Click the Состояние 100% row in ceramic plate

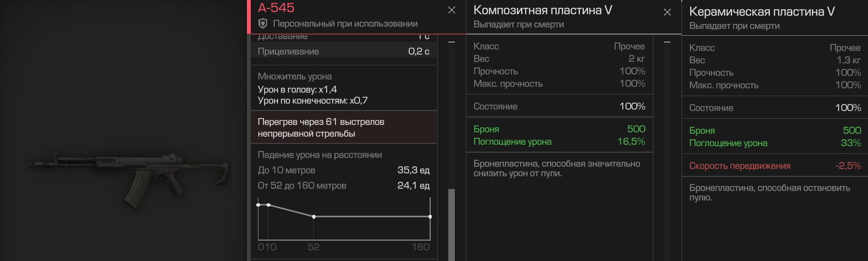(x=775, y=108)
